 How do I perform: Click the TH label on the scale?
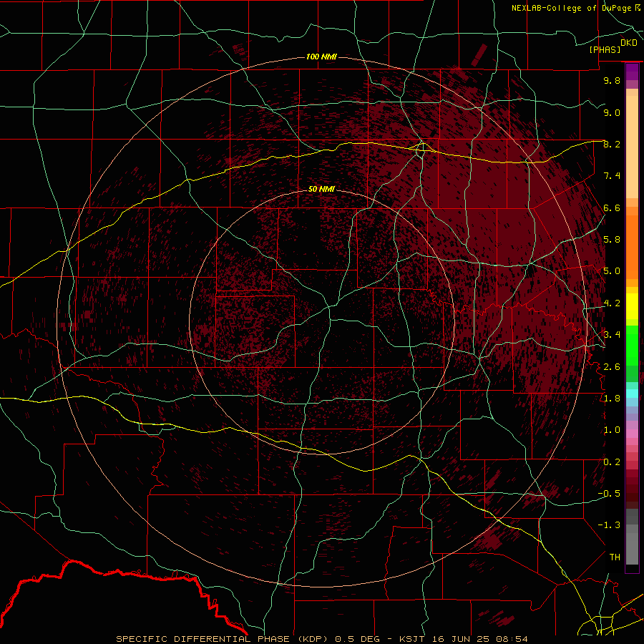615,557
